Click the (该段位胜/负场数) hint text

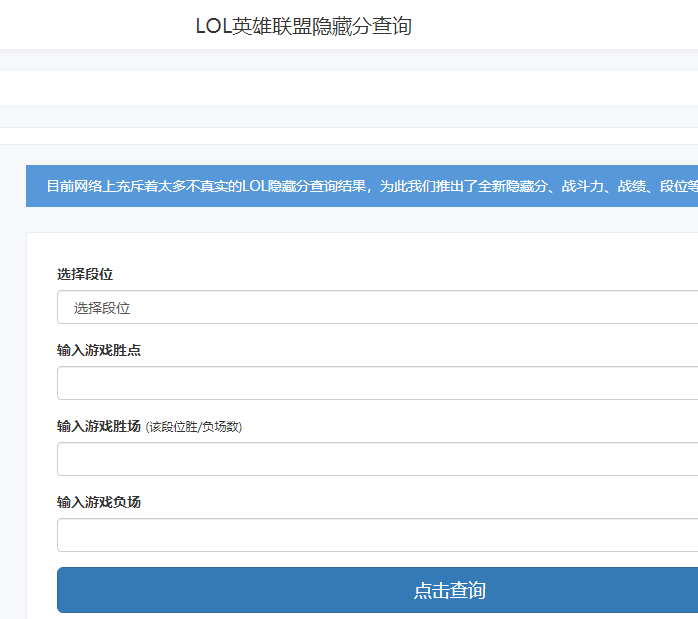pyautogui.click(x=194, y=427)
